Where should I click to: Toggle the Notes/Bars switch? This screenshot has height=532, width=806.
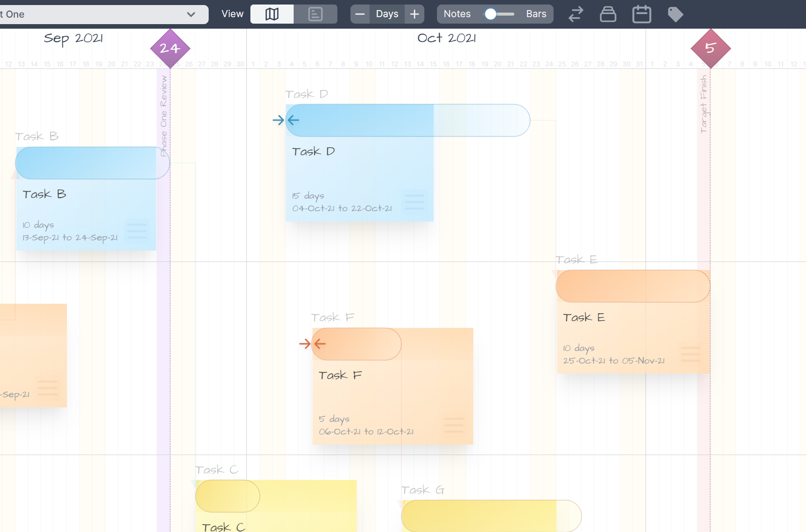(x=499, y=14)
